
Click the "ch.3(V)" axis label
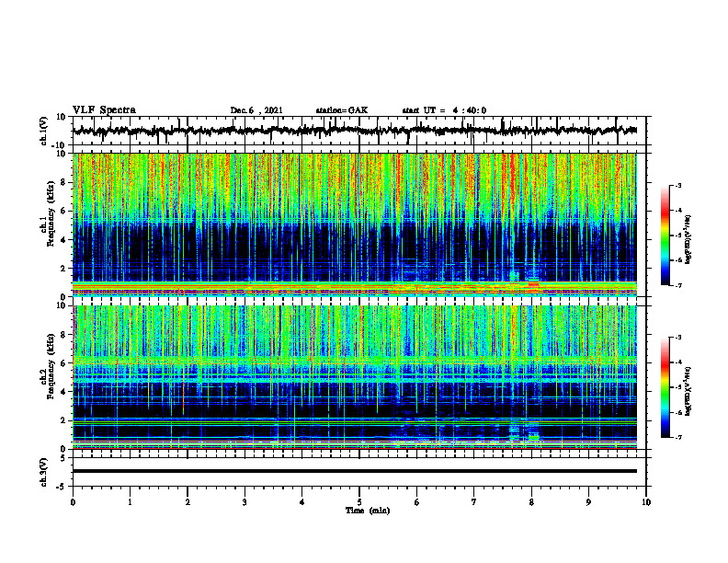(x=44, y=472)
